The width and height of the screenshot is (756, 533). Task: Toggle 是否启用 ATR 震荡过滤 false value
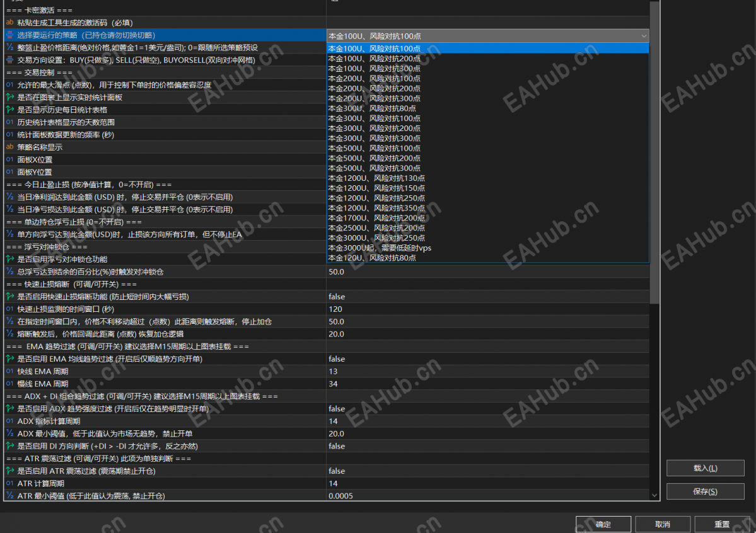tap(487, 471)
